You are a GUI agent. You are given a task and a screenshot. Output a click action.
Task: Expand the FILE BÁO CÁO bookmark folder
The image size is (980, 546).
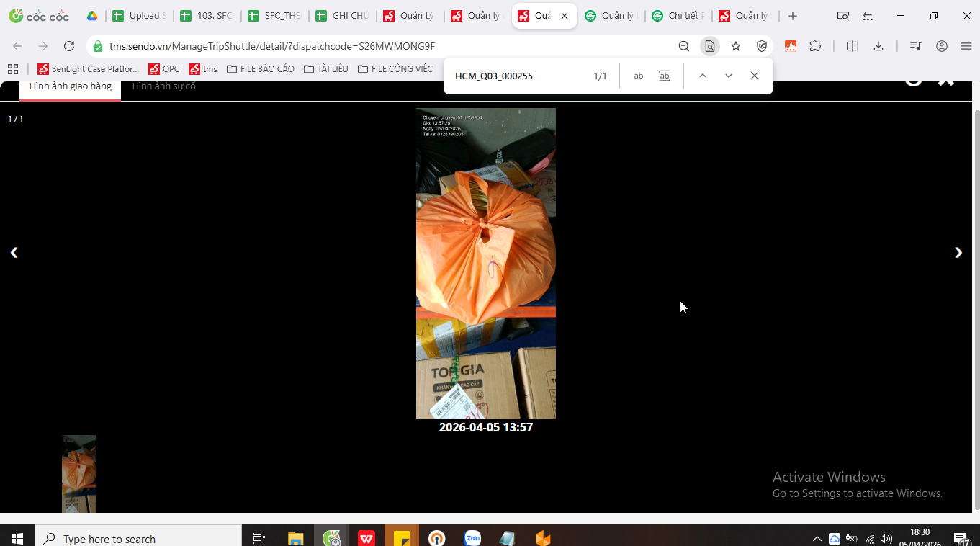(x=261, y=69)
